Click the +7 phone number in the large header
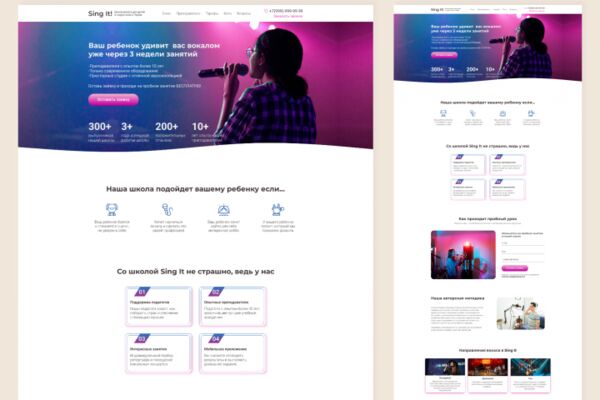The image size is (600, 400). 286,11
